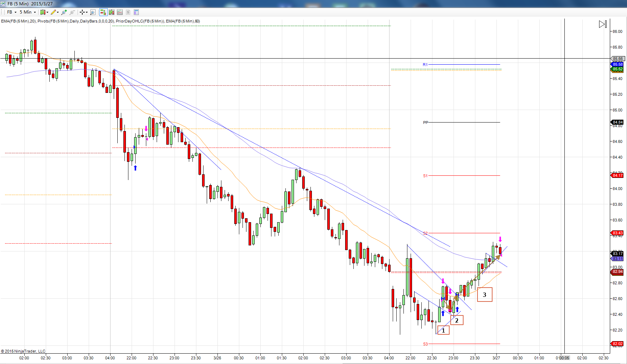Open the 5 Min interval dropdown

tap(28, 12)
